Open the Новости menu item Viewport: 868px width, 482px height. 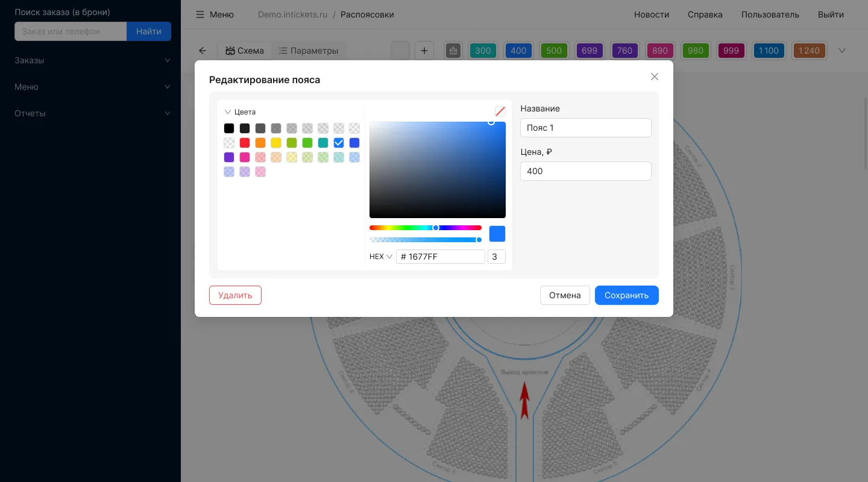[x=652, y=14]
